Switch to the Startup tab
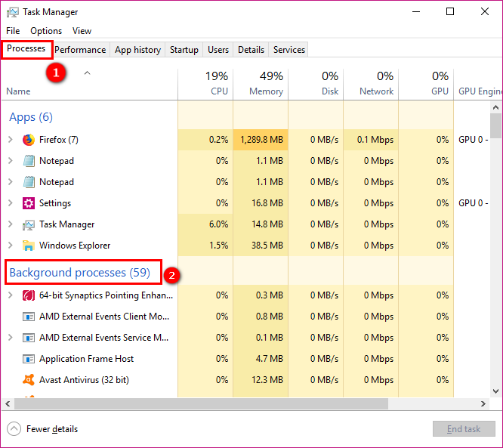The image size is (503, 448). 184,50
